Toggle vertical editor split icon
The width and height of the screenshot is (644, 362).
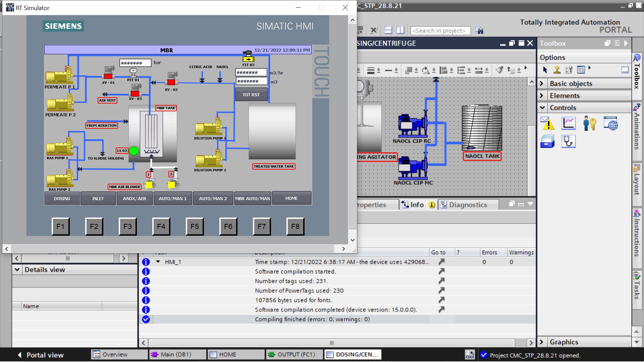pyautogui.click(x=400, y=31)
